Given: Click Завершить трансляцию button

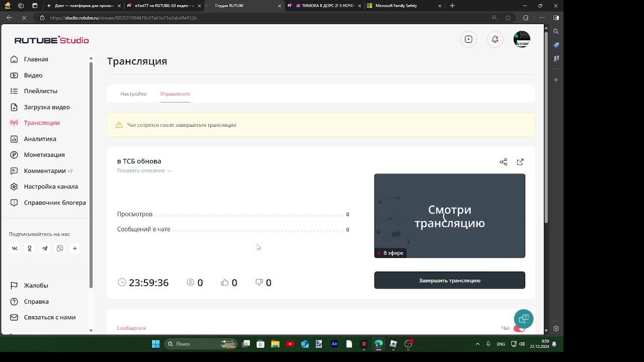Looking at the screenshot, I should (449, 281).
